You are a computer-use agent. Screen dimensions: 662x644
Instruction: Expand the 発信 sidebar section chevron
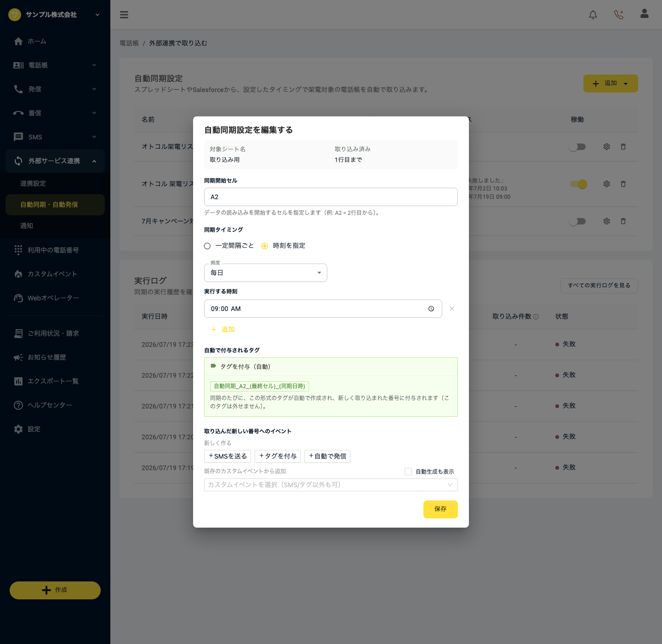click(94, 89)
